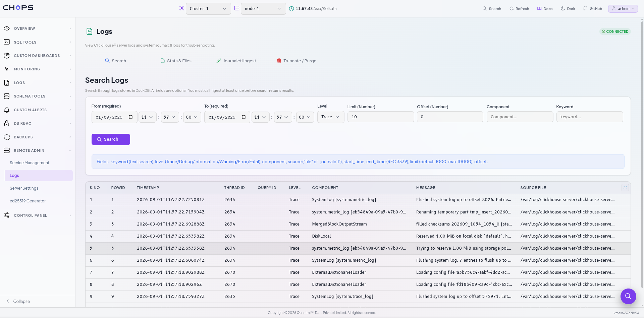Switch to the Journalctl Ingest tab
This screenshot has width=644, height=318.
click(236, 61)
